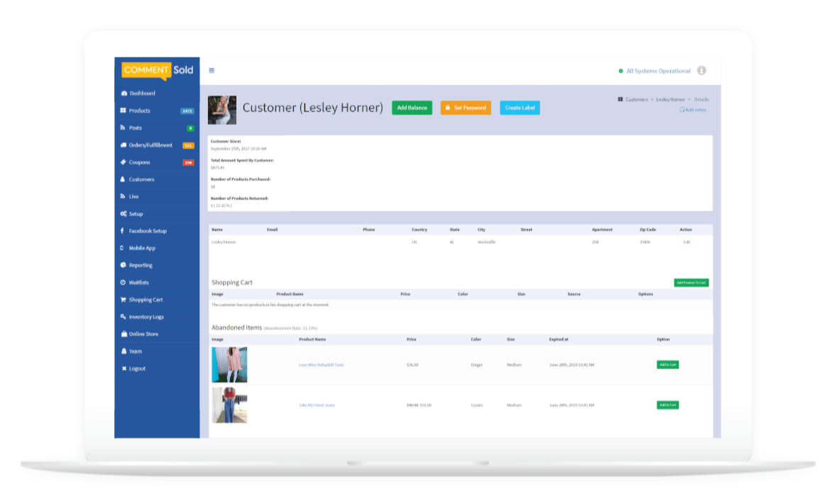Click the blue Create Label button
832x504 pixels.
tap(520, 108)
